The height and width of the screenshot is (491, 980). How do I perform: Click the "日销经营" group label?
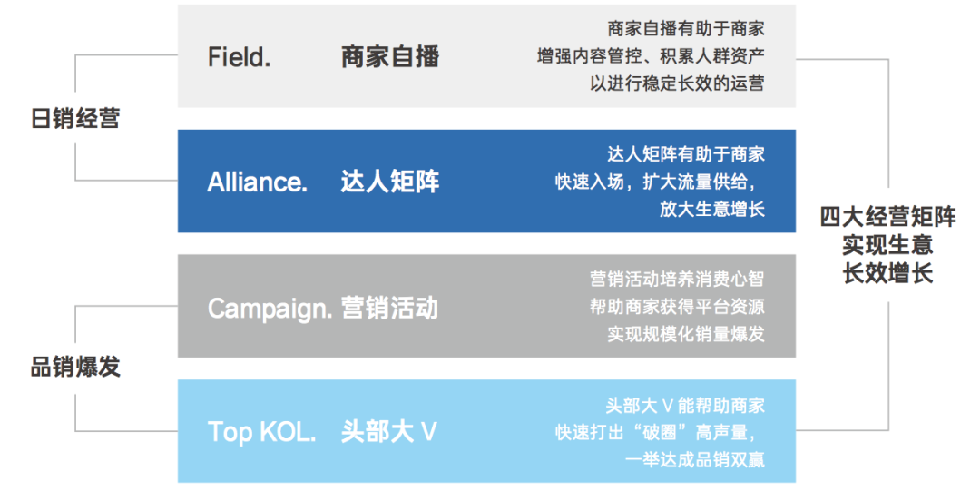(x=75, y=118)
